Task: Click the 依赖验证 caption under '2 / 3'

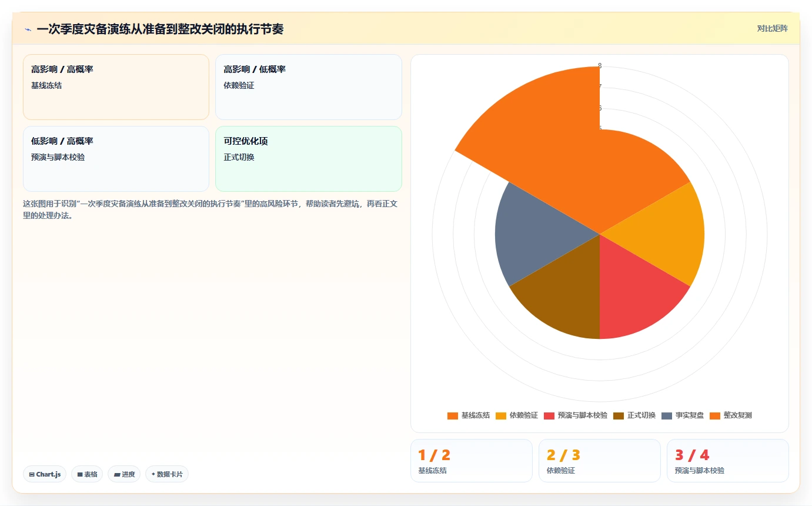Action: 561,471
